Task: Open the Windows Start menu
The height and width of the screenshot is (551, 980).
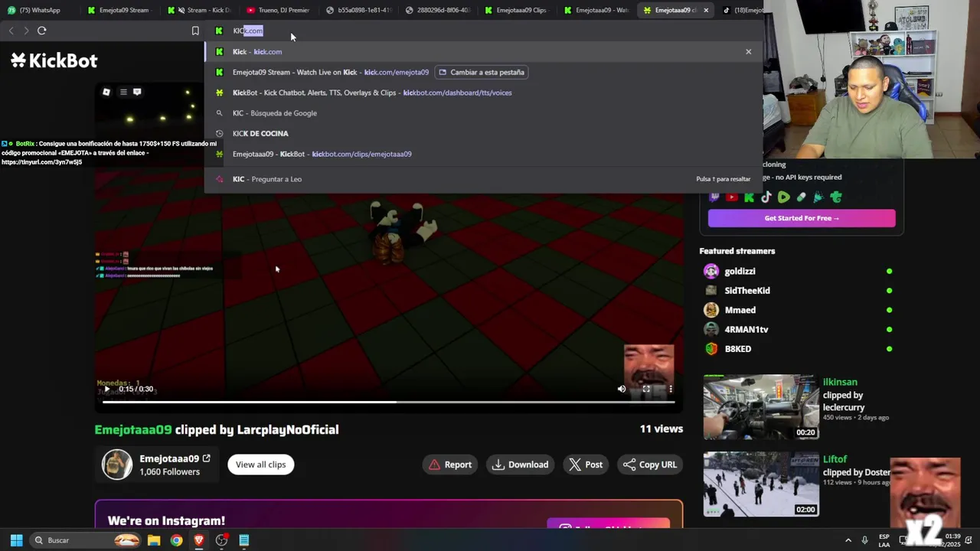Action: point(16,540)
